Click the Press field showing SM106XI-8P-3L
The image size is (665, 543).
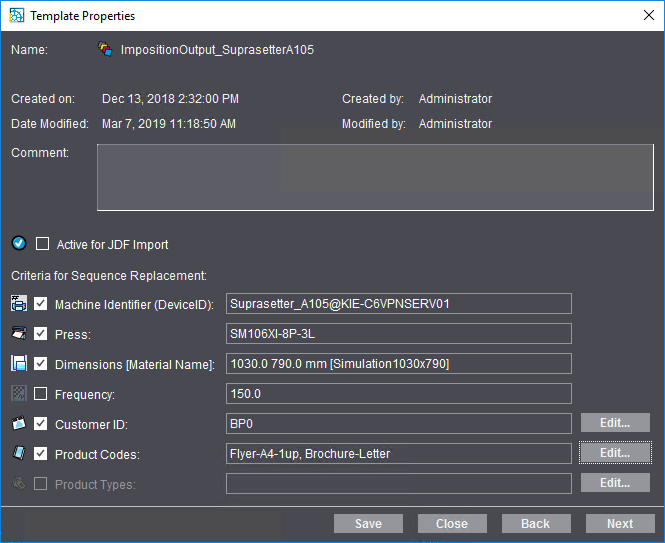399,334
